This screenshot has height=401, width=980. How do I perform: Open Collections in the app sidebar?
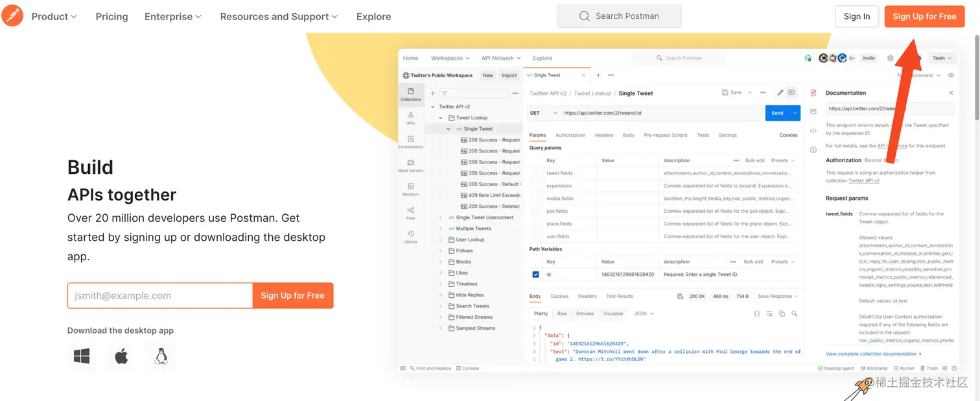pos(410,95)
